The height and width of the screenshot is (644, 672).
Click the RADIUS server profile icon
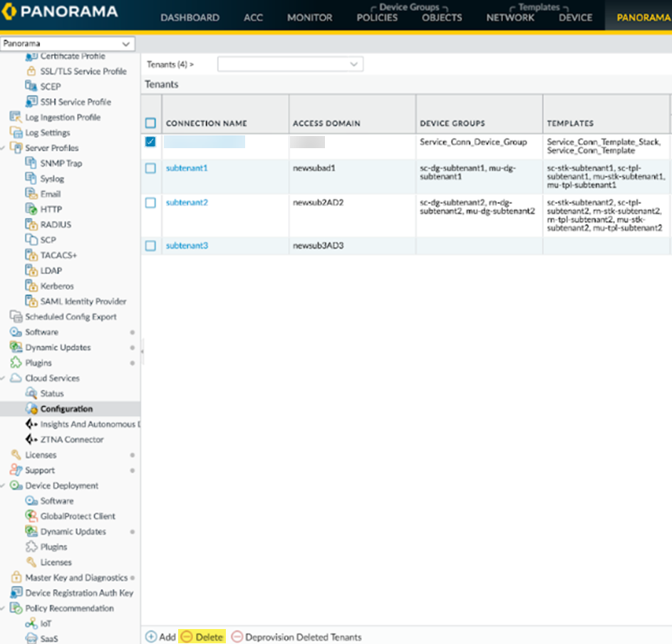tap(31, 224)
